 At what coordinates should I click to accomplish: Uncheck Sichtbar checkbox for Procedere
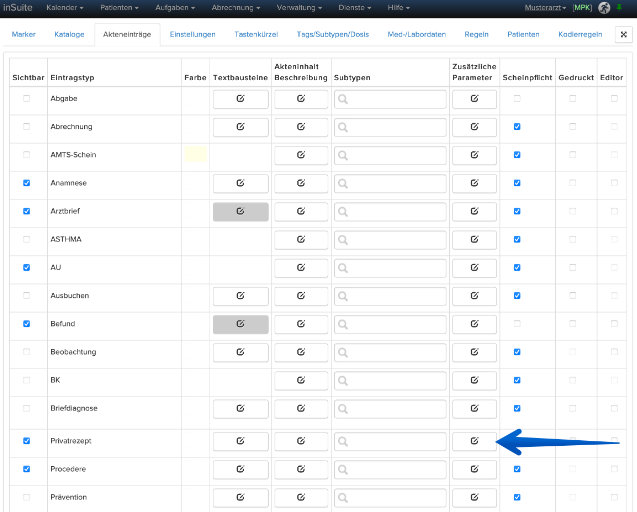pyautogui.click(x=26, y=469)
